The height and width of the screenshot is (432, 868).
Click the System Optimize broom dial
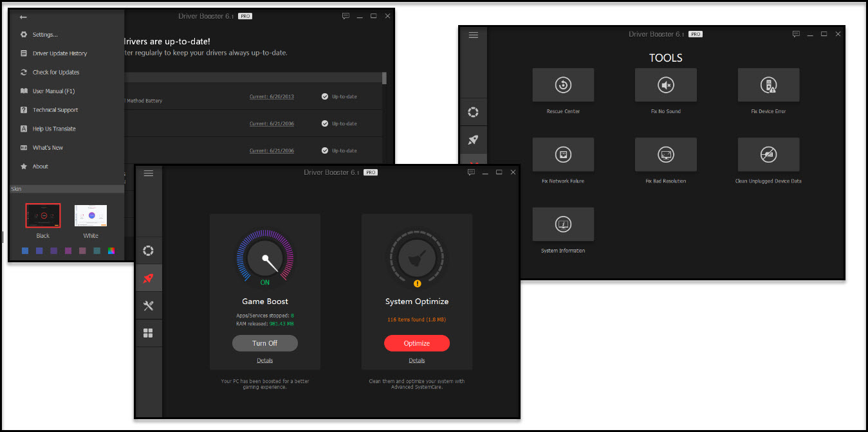point(417,258)
